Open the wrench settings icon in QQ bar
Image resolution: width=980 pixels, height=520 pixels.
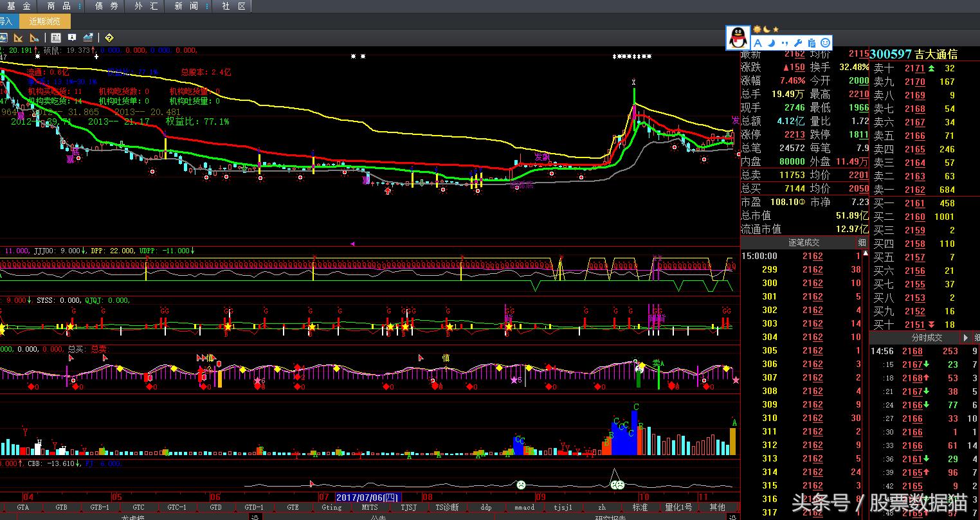tap(799, 43)
